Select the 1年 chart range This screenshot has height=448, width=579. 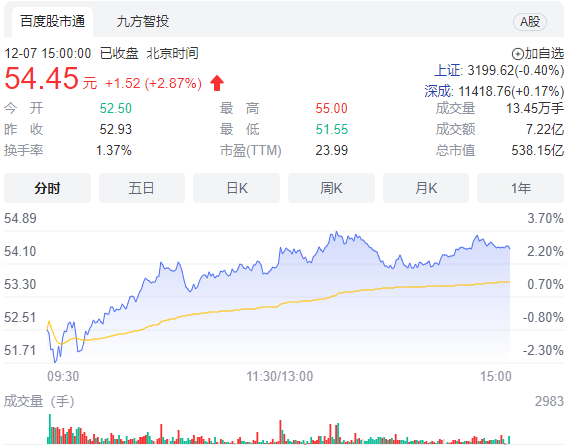[x=520, y=188]
